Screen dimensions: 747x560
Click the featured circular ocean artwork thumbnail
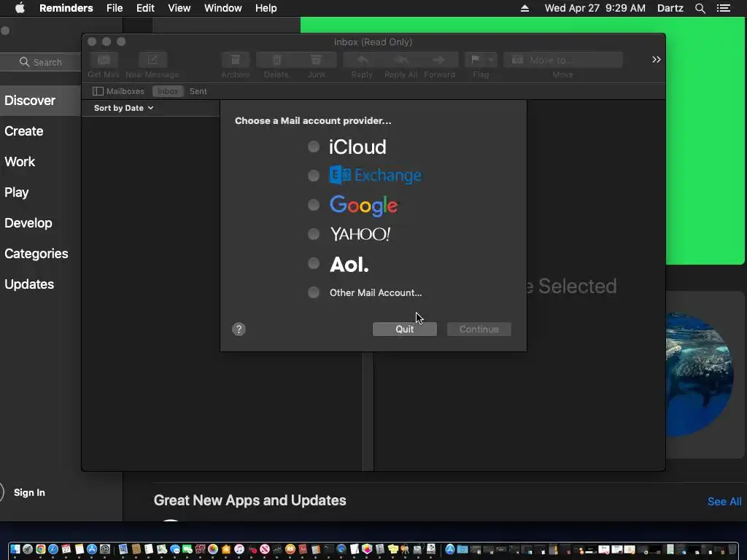click(700, 374)
